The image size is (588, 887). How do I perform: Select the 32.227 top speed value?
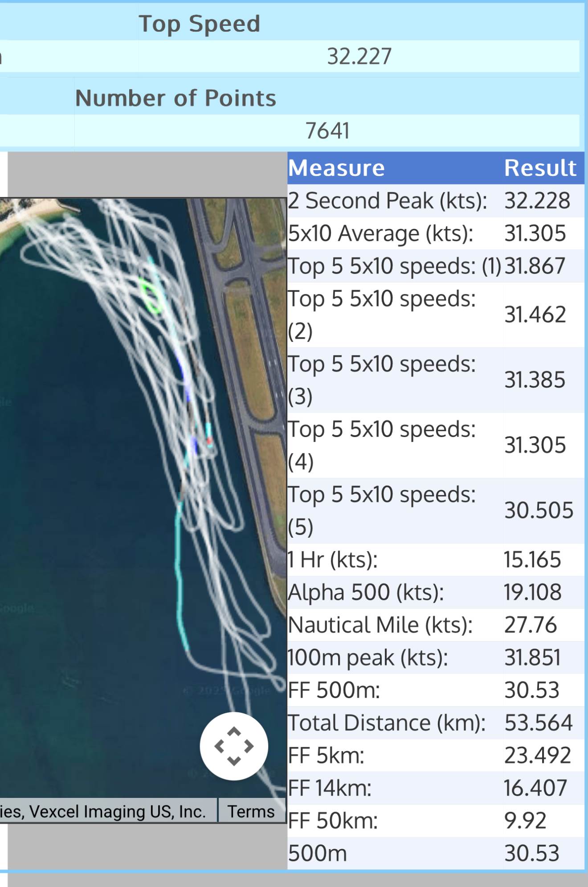coord(359,57)
